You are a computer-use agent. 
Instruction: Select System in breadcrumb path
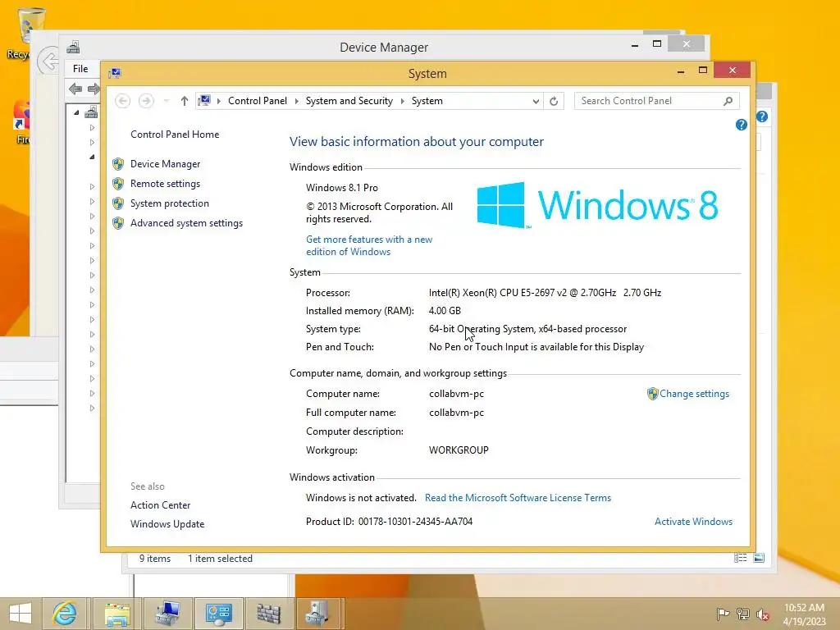click(427, 101)
